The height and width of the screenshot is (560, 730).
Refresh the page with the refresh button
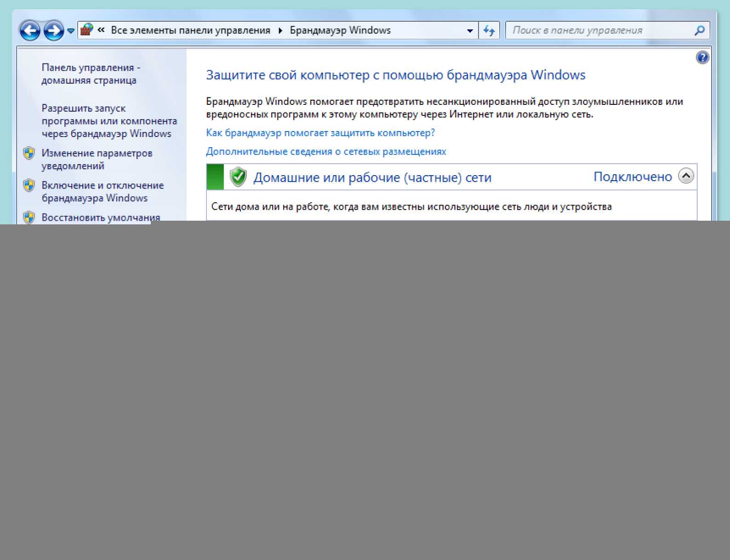tap(489, 31)
